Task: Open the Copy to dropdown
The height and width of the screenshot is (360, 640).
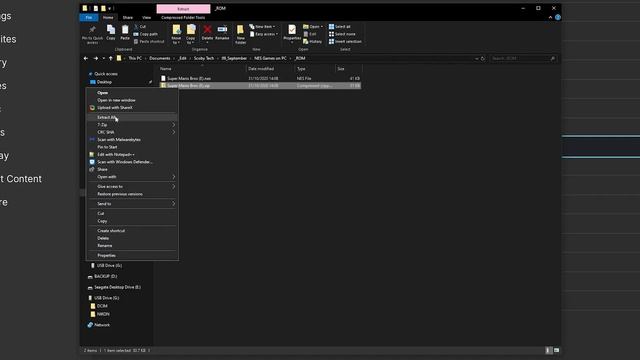Action: pyautogui.click(x=191, y=42)
